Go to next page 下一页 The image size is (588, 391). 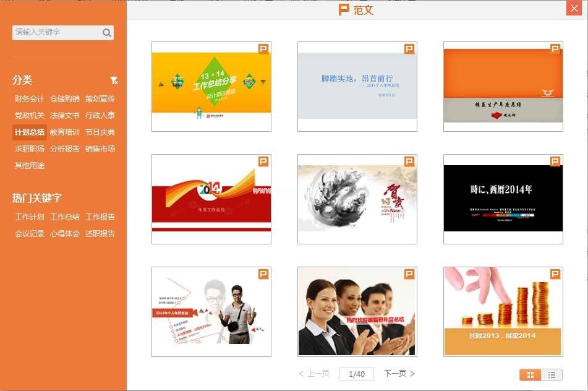tap(399, 374)
